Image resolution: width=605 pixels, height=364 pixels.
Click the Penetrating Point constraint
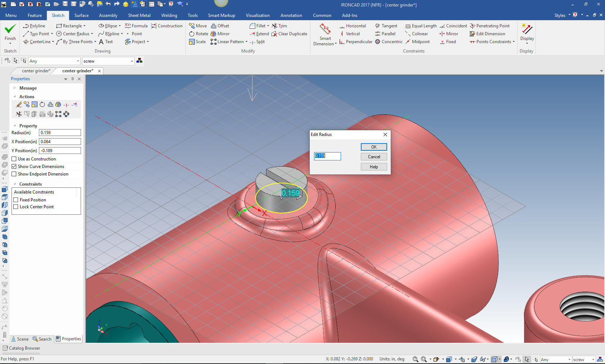click(489, 26)
